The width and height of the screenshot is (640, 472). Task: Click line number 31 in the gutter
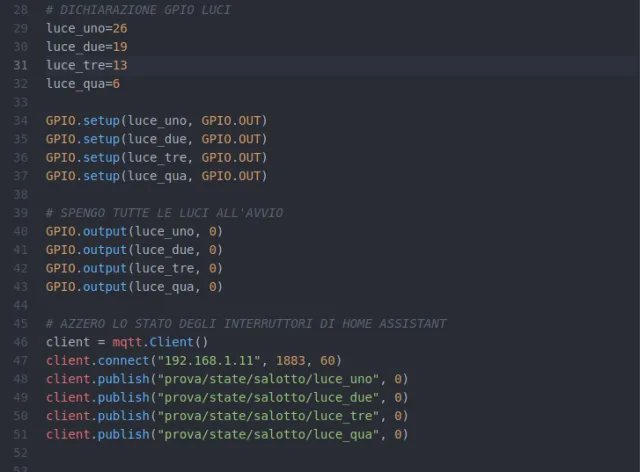tap(21, 65)
